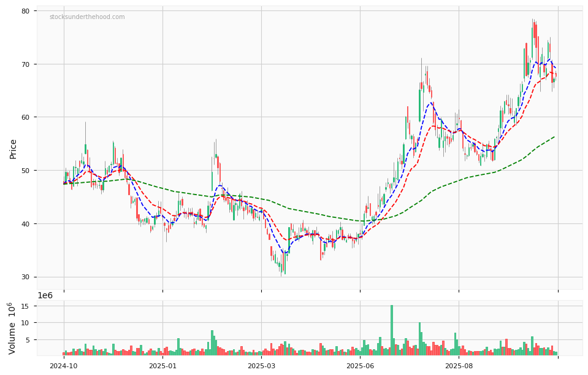Click the 70 price tick label

pos(25,64)
